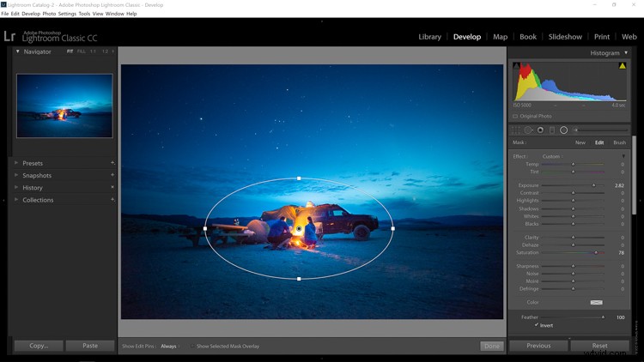644x362 pixels.
Task: Add a new collection with the plus icon
Action: (x=112, y=200)
